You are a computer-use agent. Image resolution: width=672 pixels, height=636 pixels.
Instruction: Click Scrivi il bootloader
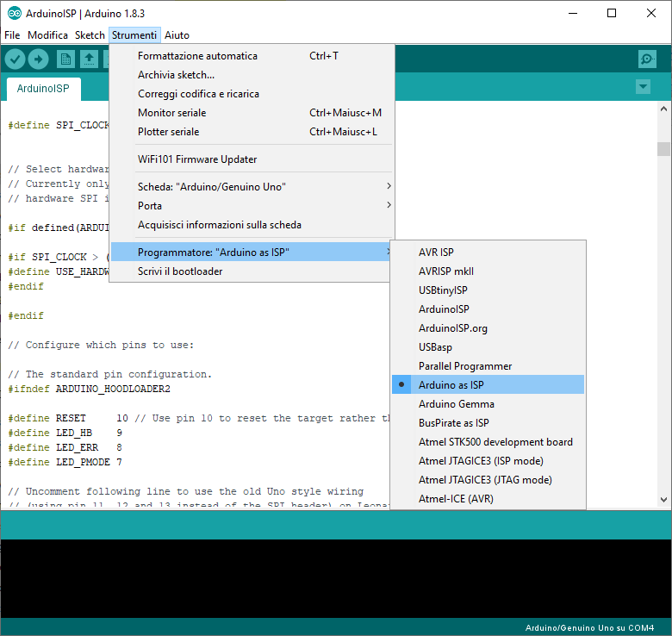pos(252,271)
